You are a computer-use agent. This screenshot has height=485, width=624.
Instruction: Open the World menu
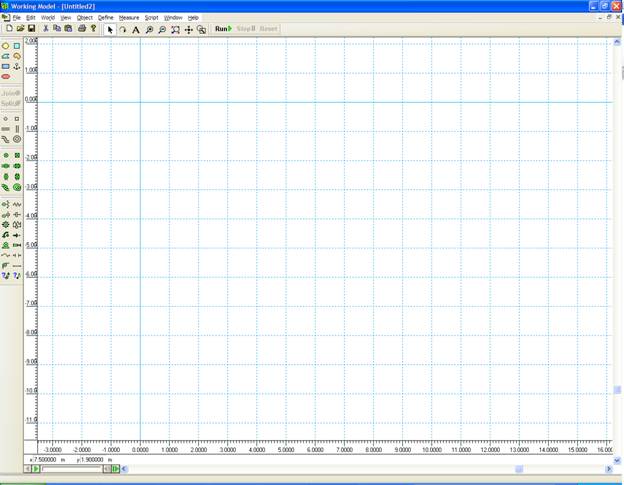pos(48,18)
